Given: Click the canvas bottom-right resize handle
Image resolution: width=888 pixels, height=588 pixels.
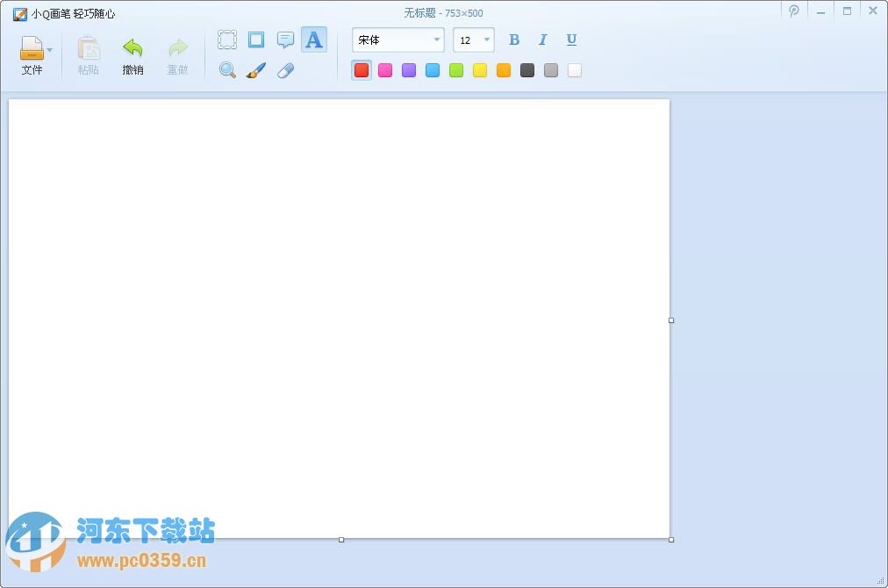Looking at the screenshot, I should pyautogui.click(x=671, y=540).
